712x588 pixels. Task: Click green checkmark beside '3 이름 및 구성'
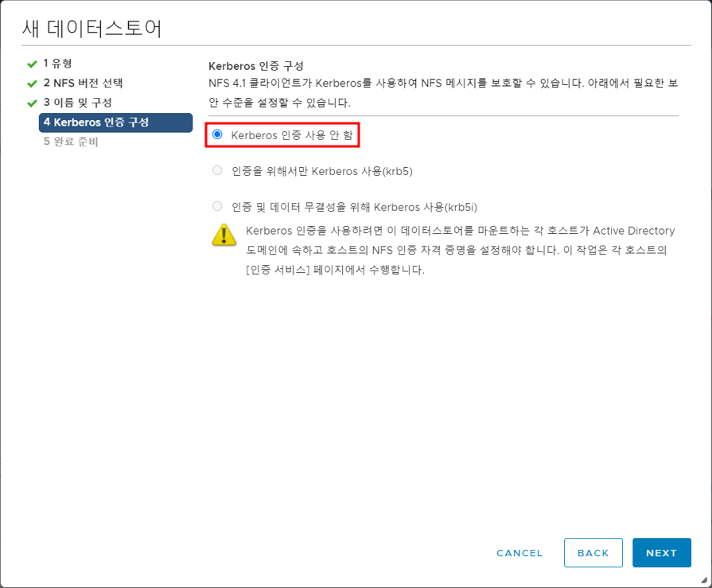pos(32,103)
